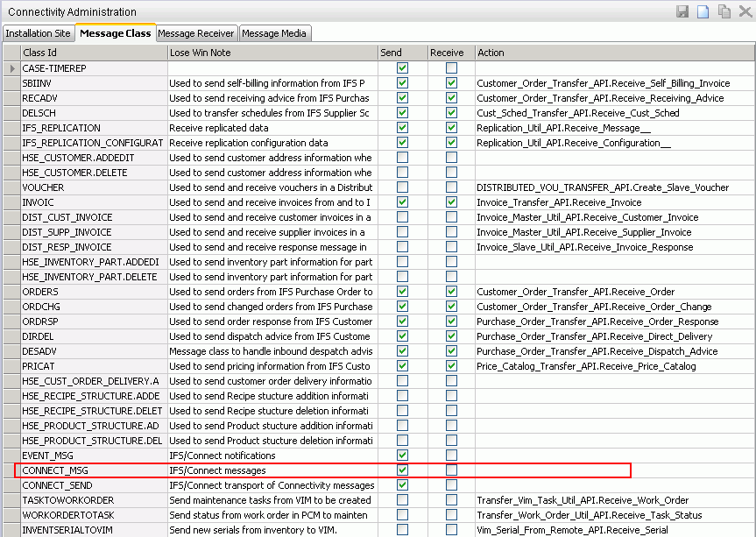Toggle the Send checkbox for VOUCHER
Viewport: 756px width, 537px height.
point(403,187)
